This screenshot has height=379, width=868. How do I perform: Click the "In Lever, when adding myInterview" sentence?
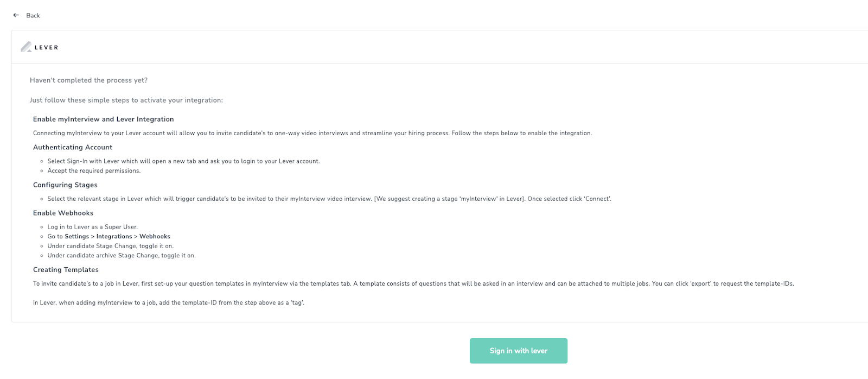168,303
